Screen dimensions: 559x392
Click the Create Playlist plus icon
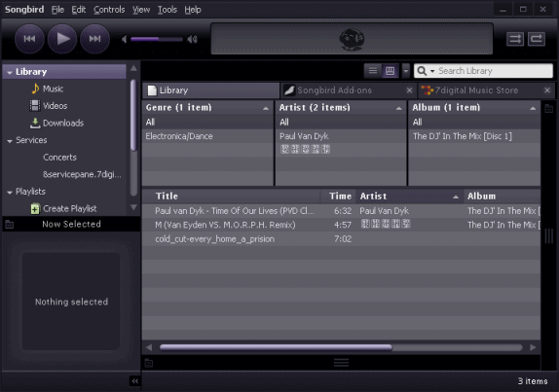(35, 208)
